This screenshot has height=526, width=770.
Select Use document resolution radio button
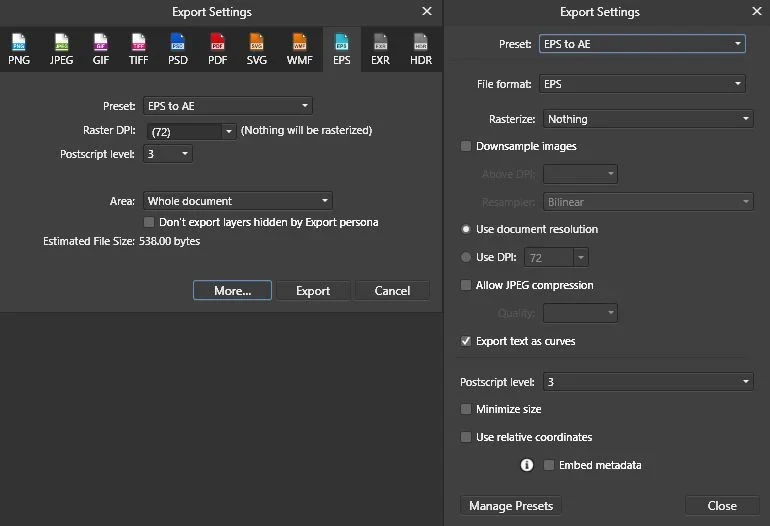click(466, 229)
